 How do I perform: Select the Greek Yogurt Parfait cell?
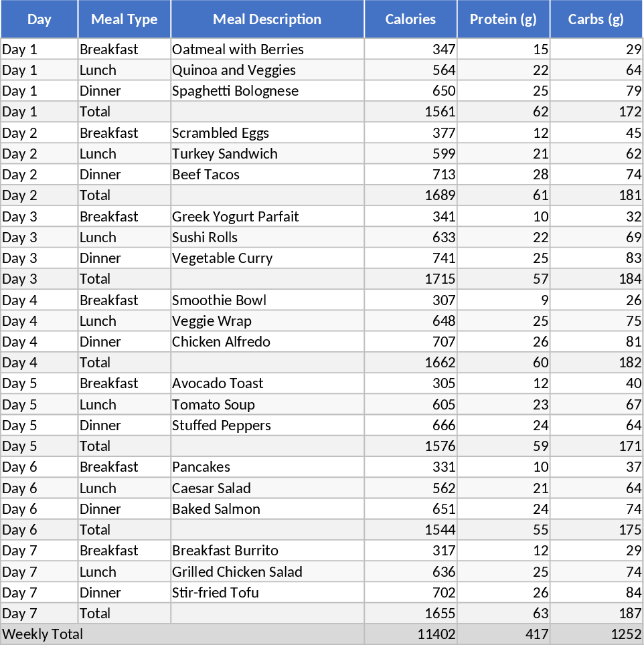click(x=236, y=217)
